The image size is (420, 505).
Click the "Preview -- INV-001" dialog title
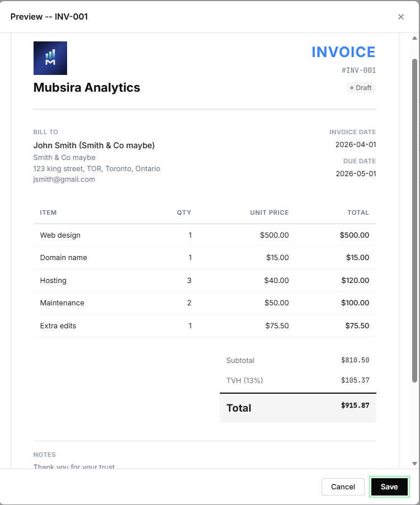pyautogui.click(x=49, y=17)
